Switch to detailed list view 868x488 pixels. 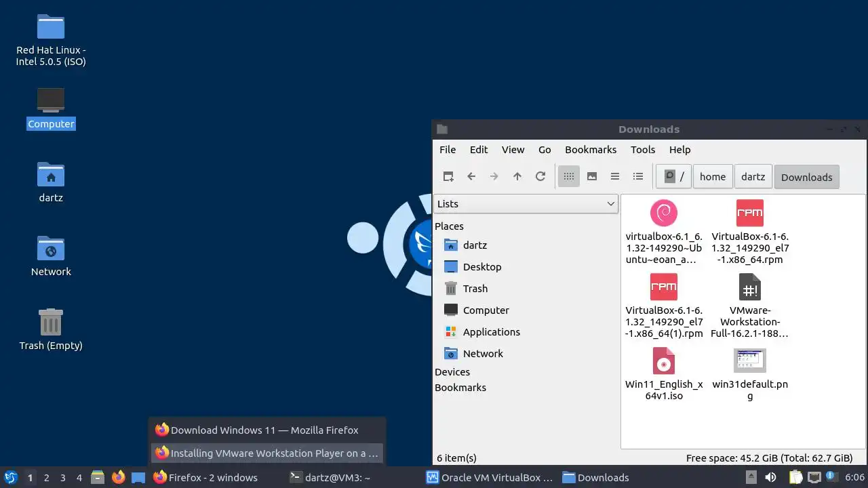[x=638, y=176]
